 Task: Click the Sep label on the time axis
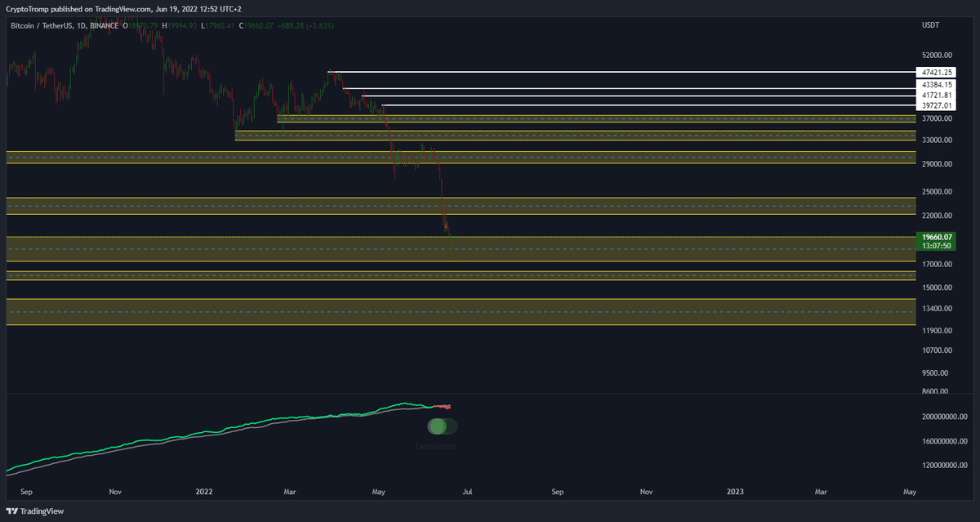coord(26,492)
